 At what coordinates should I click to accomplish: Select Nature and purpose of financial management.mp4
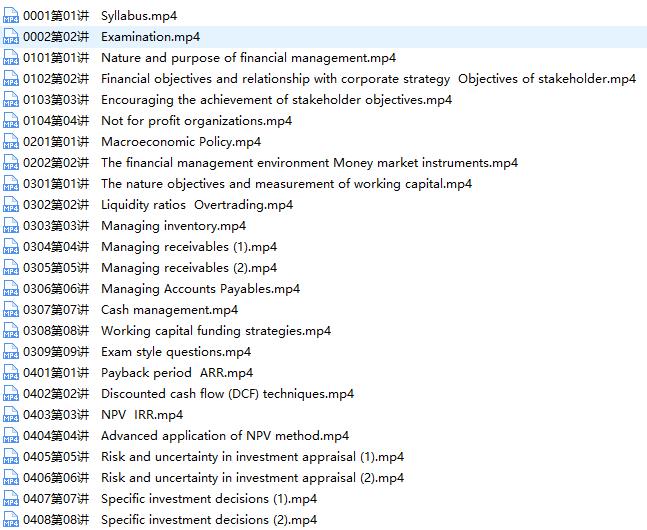[248, 58]
